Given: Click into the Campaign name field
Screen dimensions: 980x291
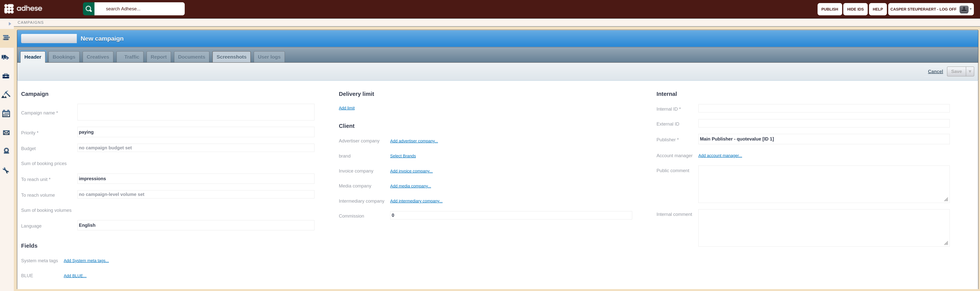Looking at the screenshot, I should coord(195,112).
